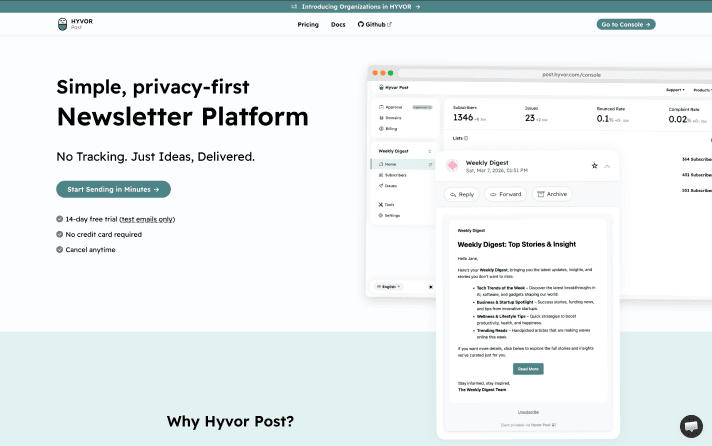Open the Github link in the header
This screenshot has width=712, height=446.
(375, 25)
